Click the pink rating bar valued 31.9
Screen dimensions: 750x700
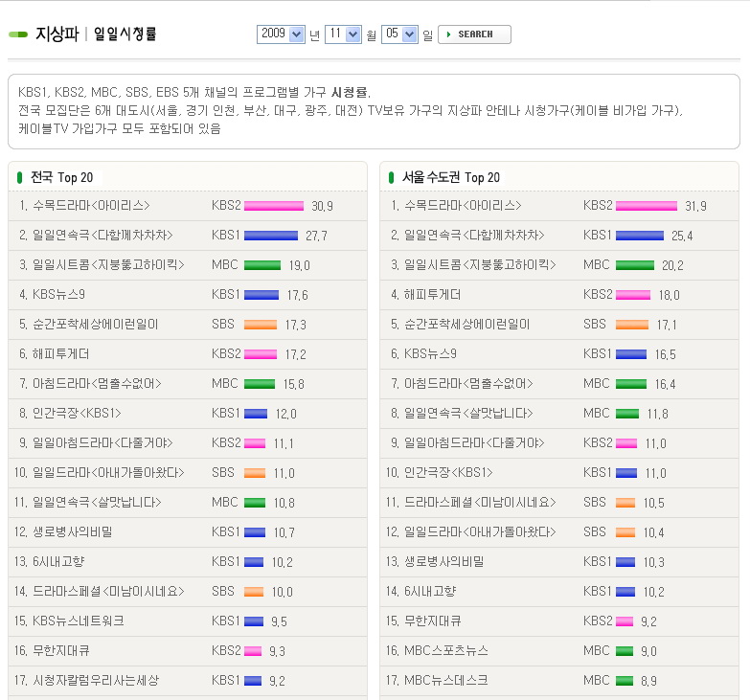647,206
